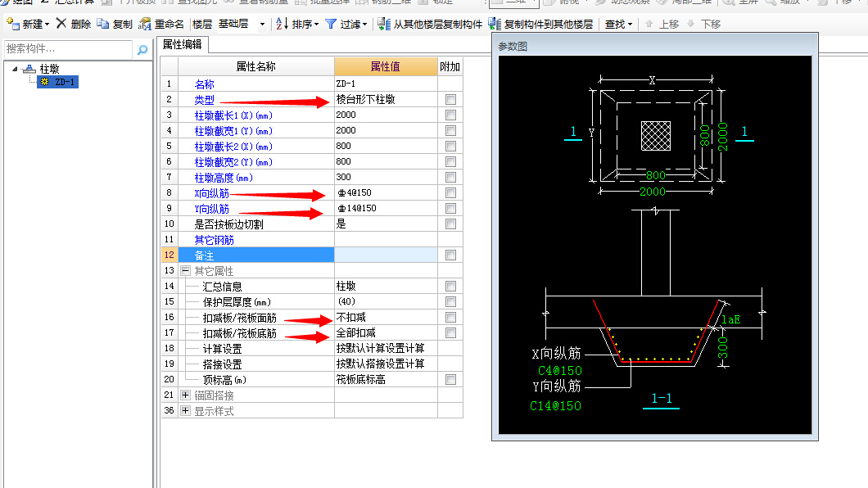
Task: Click 从其他楼层复制构件 icon
Action: click(384, 24)
